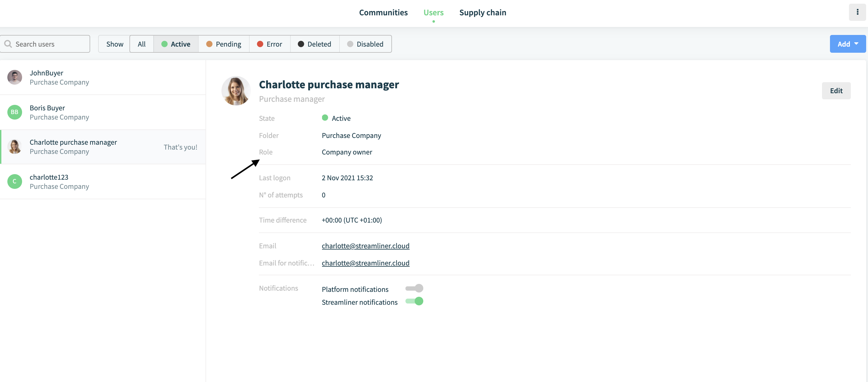
Task: Open the Add dropdown button
Action: click(x=847, y=44)
